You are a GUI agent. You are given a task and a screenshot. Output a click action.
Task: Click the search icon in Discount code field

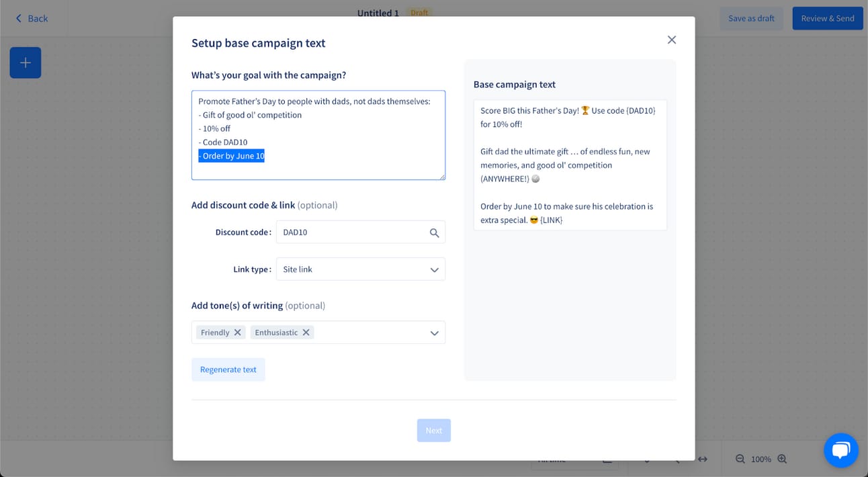[434, 232]
